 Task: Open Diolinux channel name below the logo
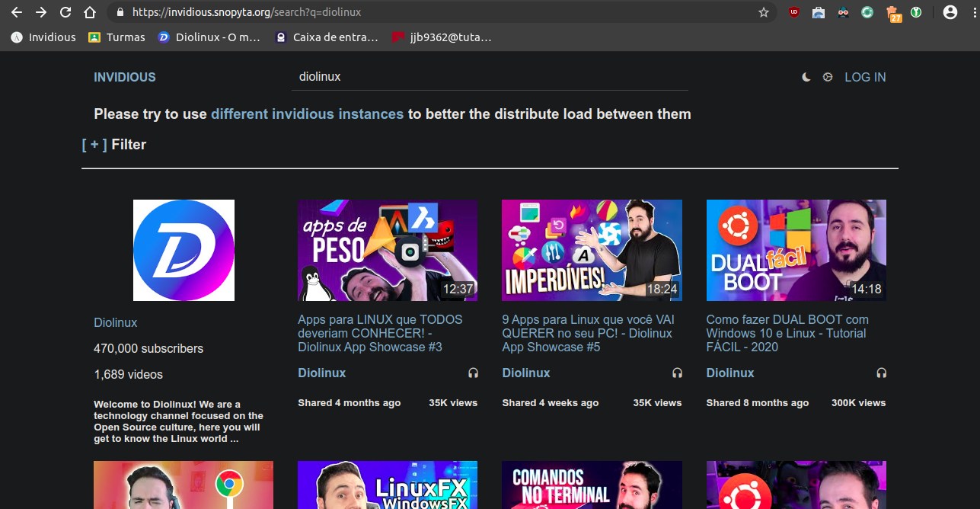tap(116, 322)
